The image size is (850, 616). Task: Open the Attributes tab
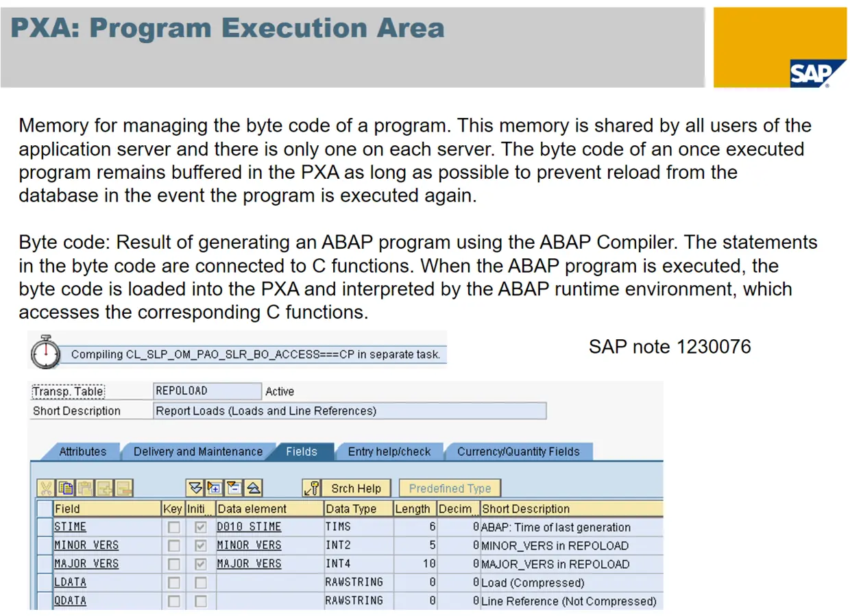83,452
